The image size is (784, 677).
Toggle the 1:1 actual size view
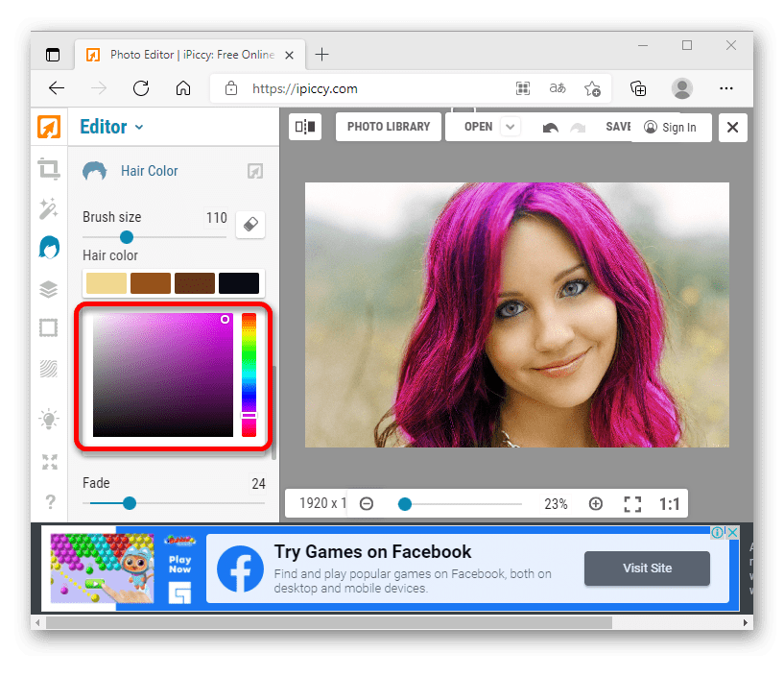point(669,504)
